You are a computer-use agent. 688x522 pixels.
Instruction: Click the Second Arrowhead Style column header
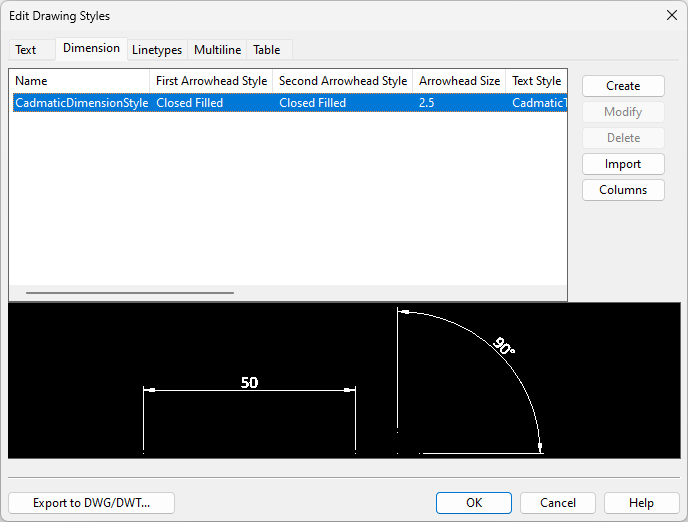coord(342,81)
